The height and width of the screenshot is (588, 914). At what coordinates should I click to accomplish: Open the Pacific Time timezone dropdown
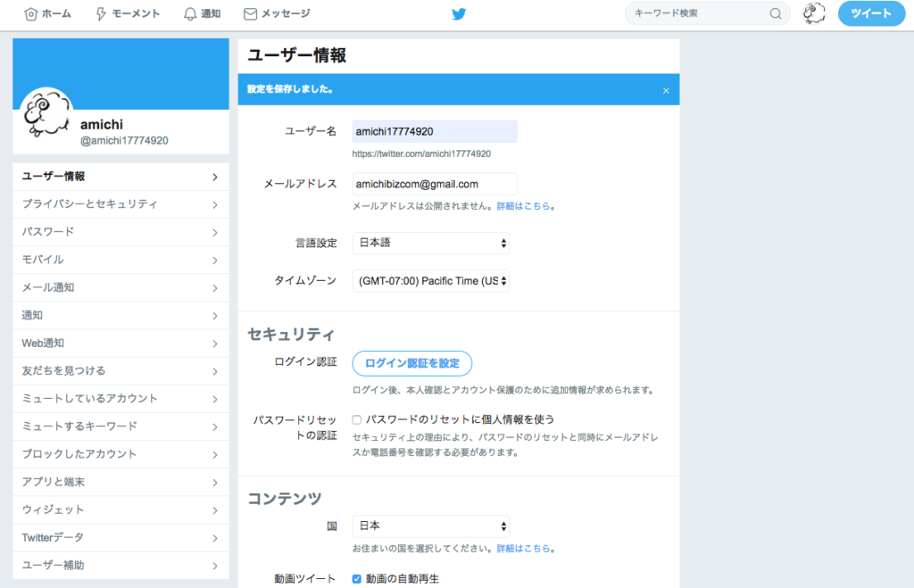tap(431, 281)
